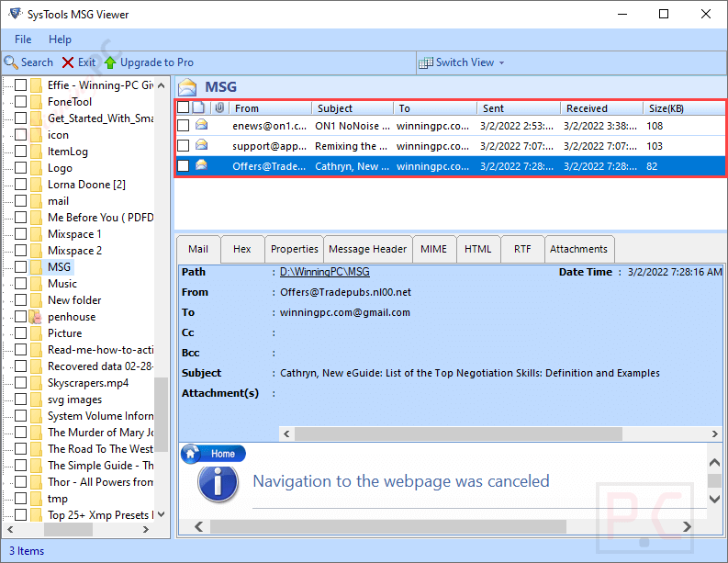This screenshot has height=563, width=728.
Task: Sort emails by To column header
Action: point(435,108)
